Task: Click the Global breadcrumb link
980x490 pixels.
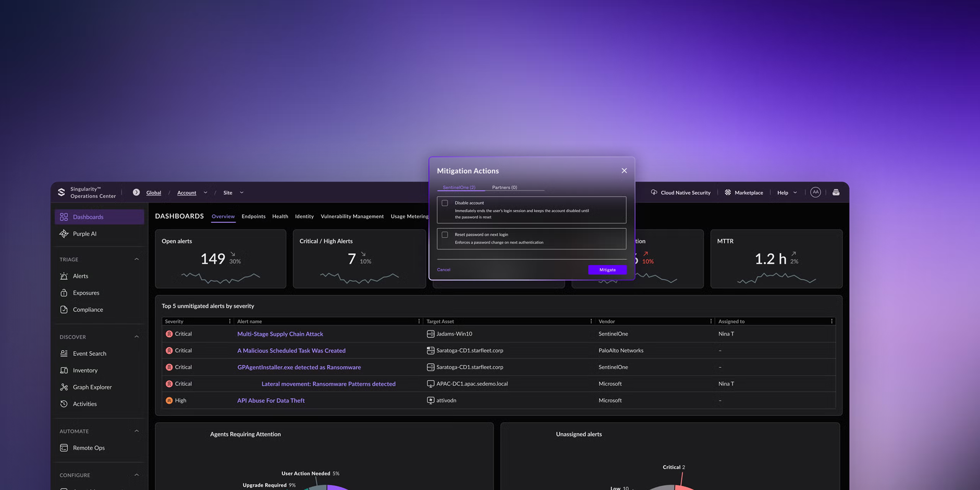Action: coord(154,193)
